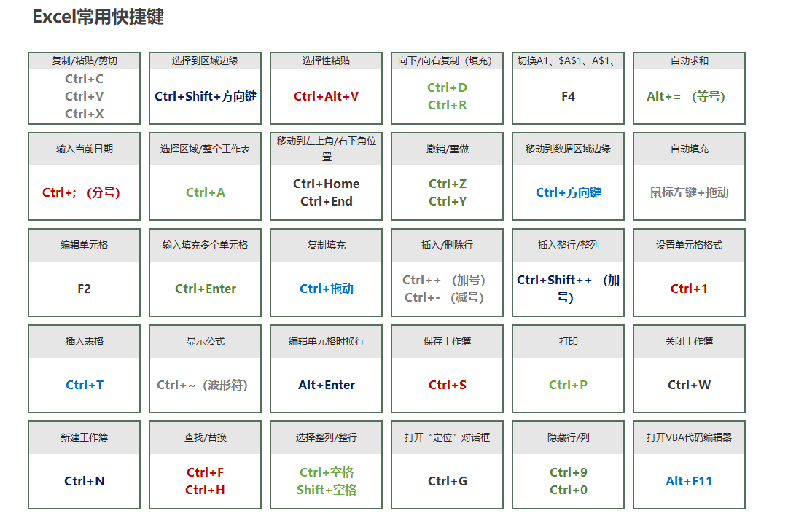Select the 'Ctrl+Z' undo shortcut

448,184
